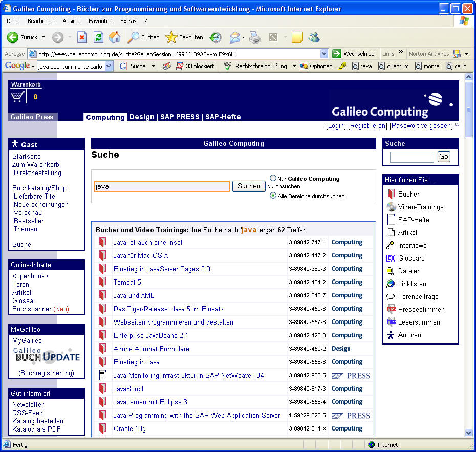Click the Refresh page icon
This screenshot has width=476, height=452.
(x=98, y=37)
